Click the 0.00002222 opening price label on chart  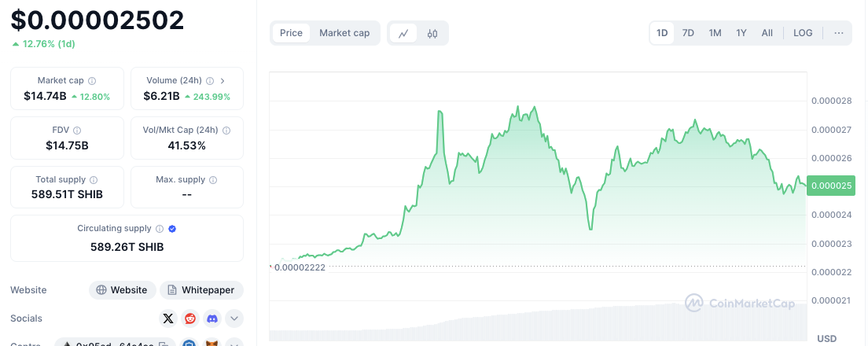point(300,267)
